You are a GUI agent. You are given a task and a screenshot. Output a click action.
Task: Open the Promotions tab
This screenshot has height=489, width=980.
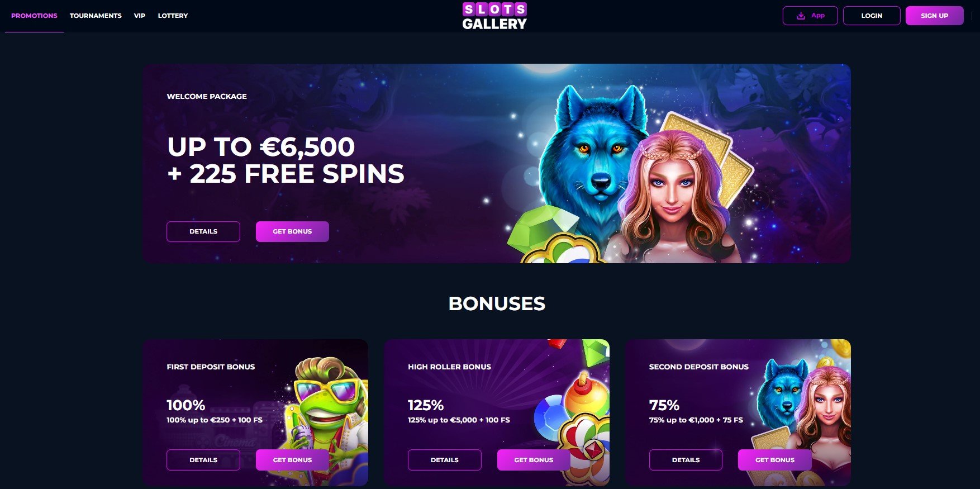(34, 16)
